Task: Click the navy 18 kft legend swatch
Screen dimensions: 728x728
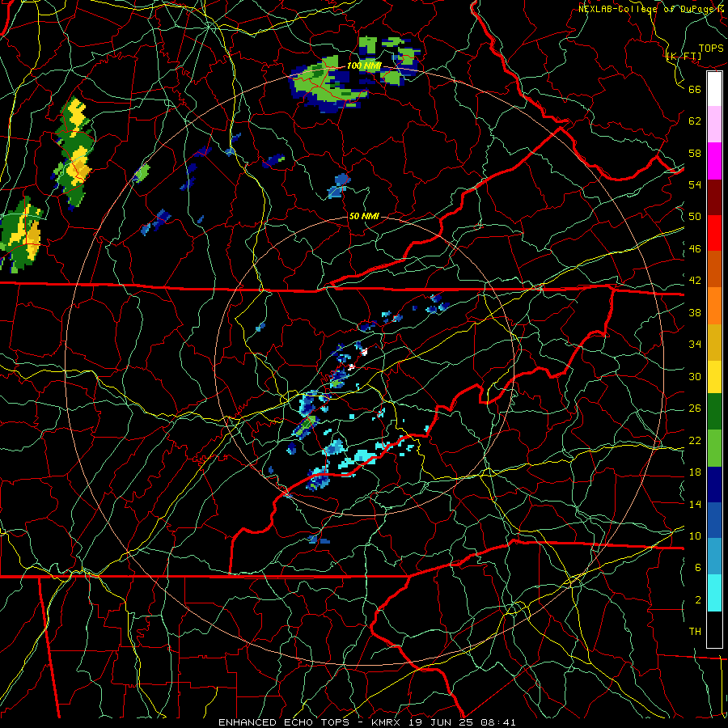Action: (x=714, y=485)
